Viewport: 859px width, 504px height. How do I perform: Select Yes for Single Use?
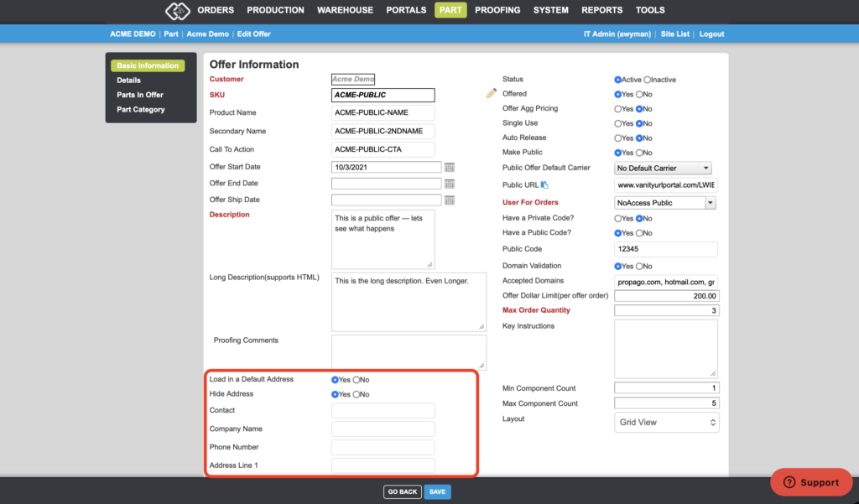pos(618,124)
